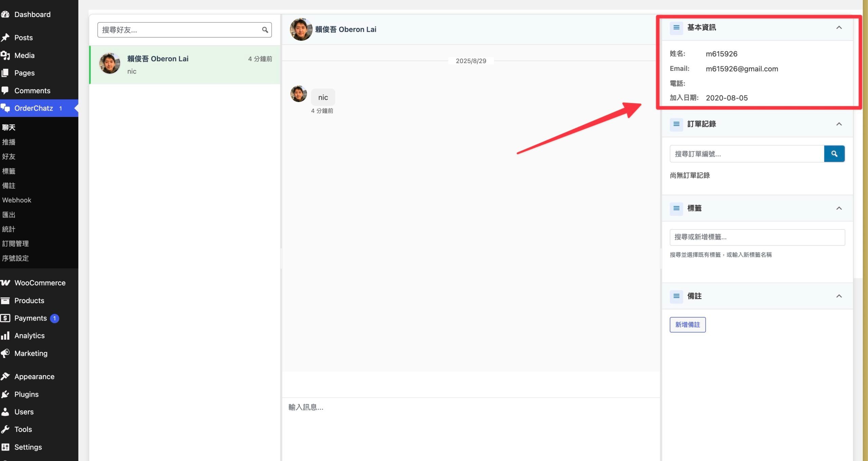Open WooCommerce from the sidebar
Viewport: 868px width, 461px height.
point(39,283)
